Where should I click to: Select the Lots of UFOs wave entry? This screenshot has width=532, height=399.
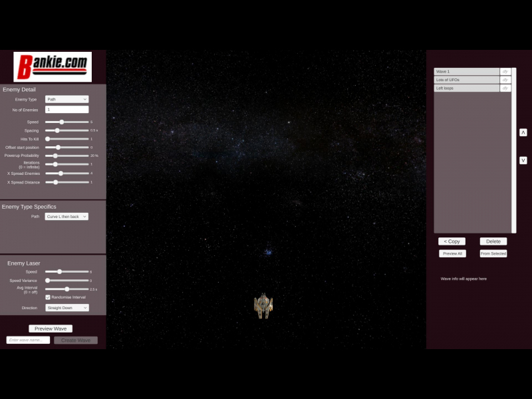466,80
